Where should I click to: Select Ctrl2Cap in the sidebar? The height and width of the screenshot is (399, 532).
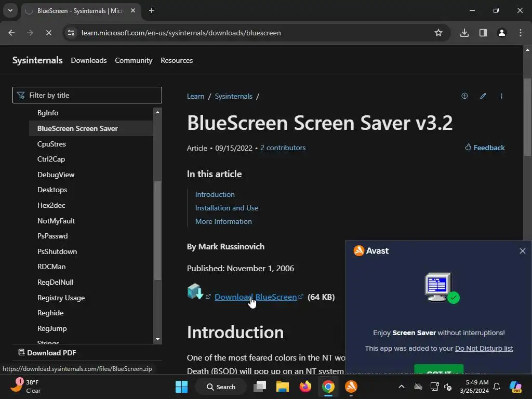[51, 159]
